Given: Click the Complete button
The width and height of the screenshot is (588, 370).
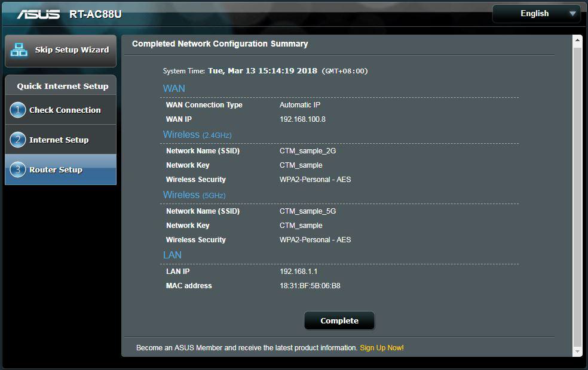Looking at the screenshot, I should coord(339,320).
